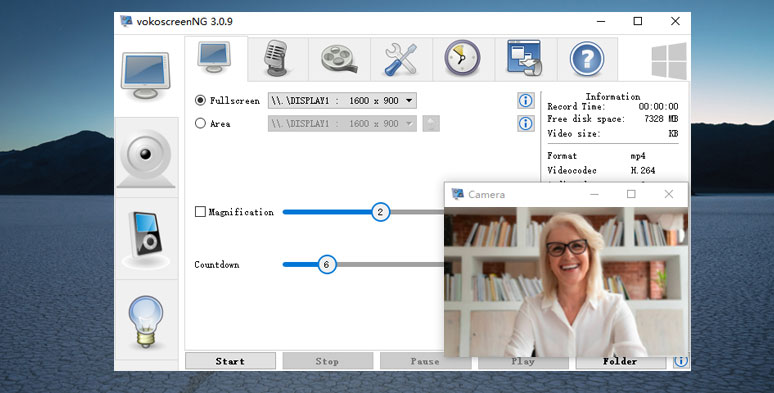Open the microphone audio settings tab

click(x=277, y=59)
